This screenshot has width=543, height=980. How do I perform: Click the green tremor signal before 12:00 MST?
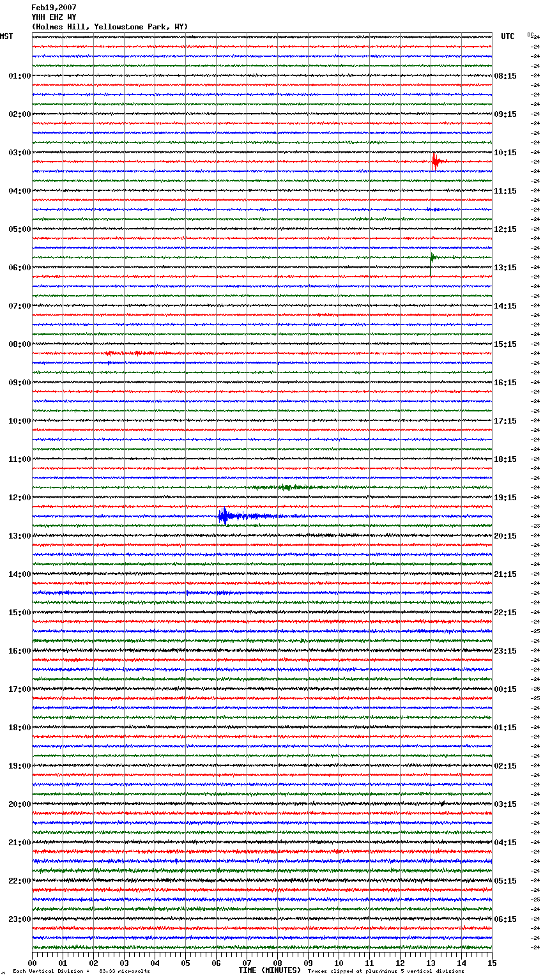pos(287,487)
